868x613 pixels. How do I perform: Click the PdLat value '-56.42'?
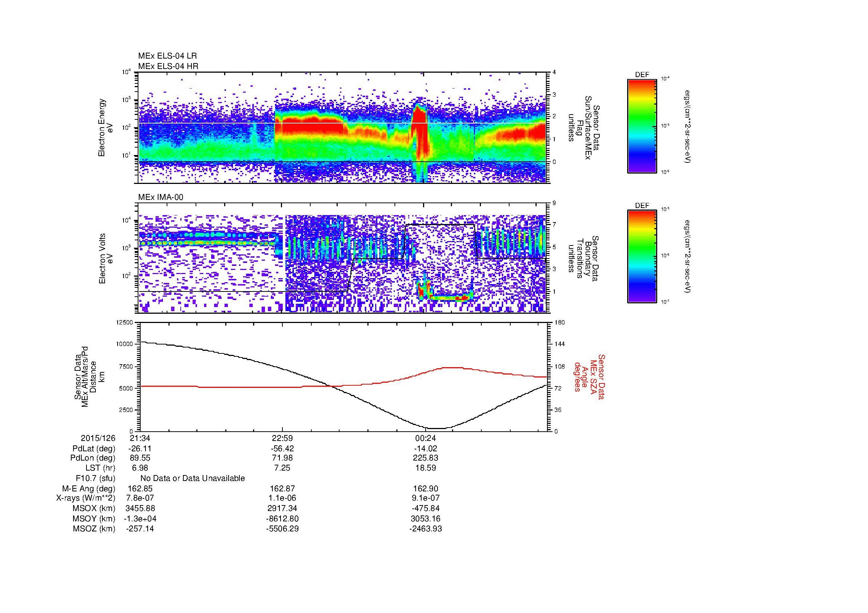pyautogui.click(x=282, y=449)
